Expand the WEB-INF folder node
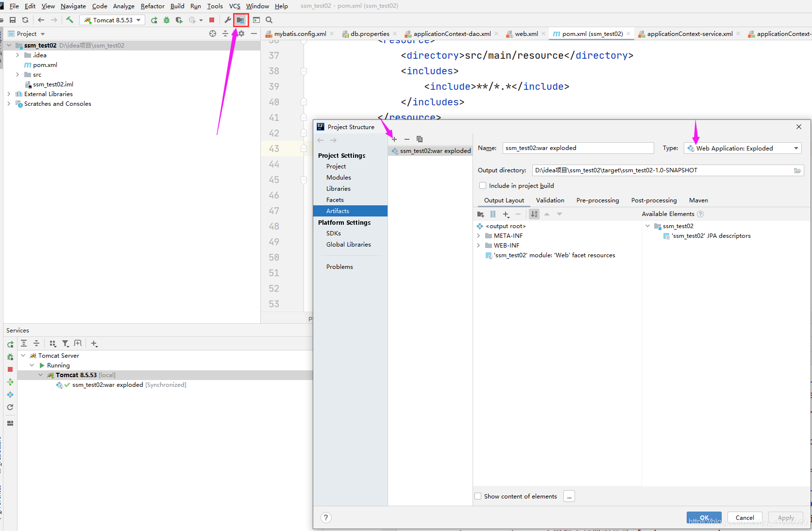 click(x=479, y=246)
